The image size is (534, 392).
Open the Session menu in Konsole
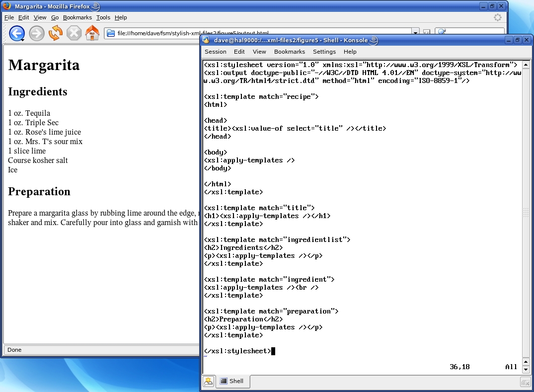coord(216,52)
